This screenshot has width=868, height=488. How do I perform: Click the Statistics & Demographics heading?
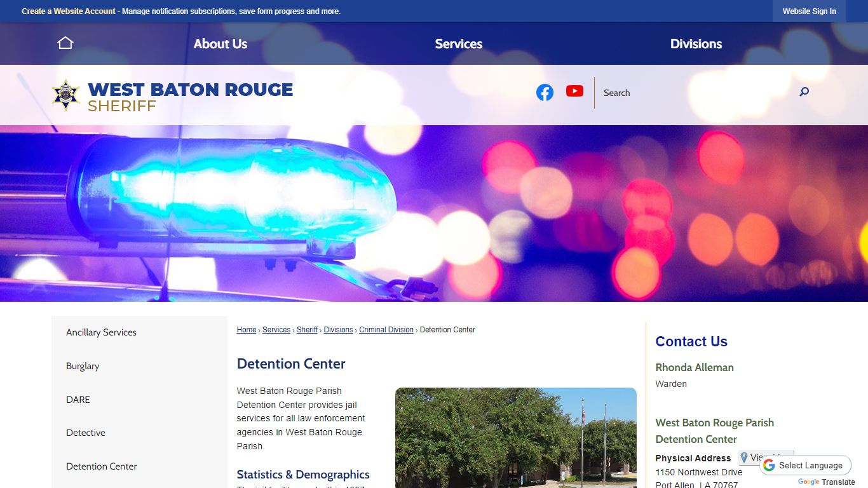pyautogui.click(x=303, y=475)
